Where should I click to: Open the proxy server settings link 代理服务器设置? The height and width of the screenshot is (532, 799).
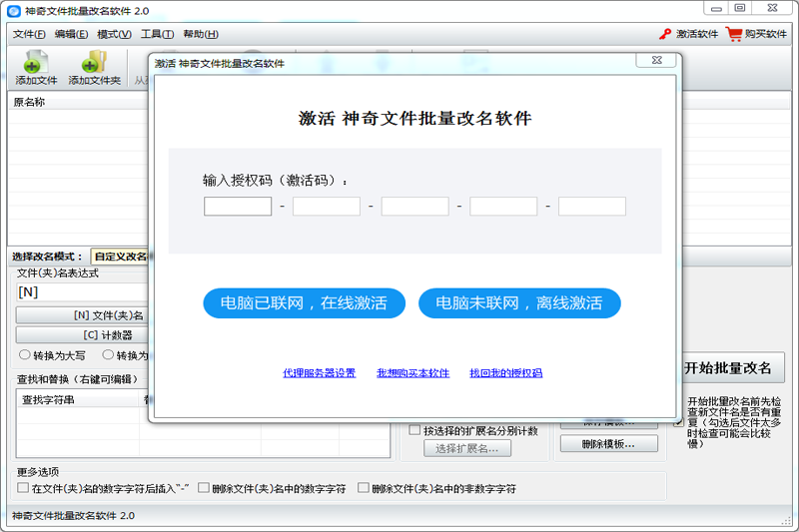(319, 373)
